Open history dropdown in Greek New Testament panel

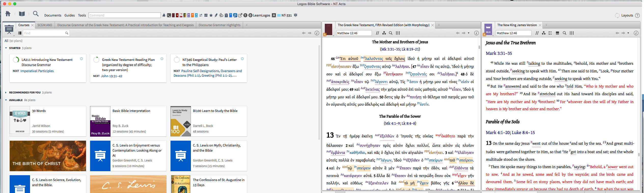click(x=469, y=33)
